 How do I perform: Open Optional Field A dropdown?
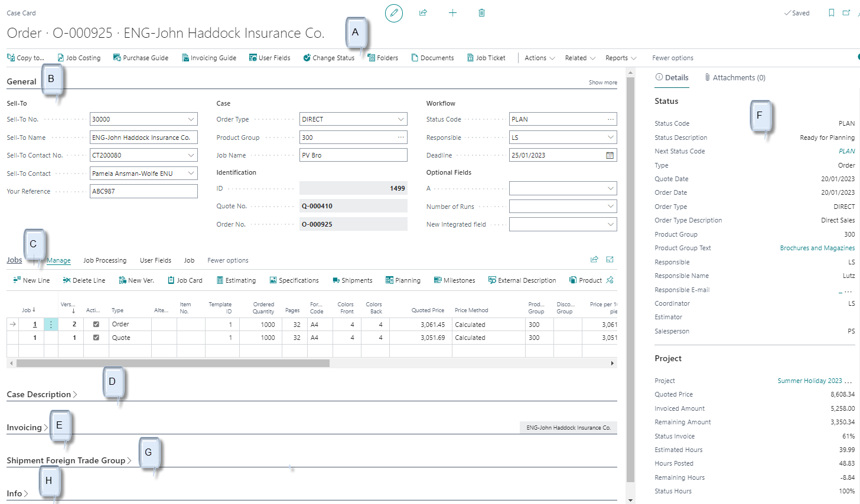(x=611, y=188)
